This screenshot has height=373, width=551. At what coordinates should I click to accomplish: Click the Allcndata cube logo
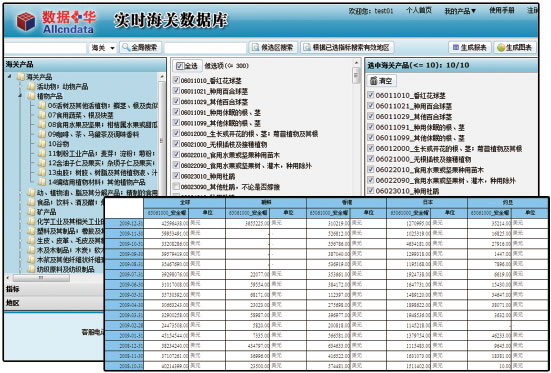click(x=26, y=21)
